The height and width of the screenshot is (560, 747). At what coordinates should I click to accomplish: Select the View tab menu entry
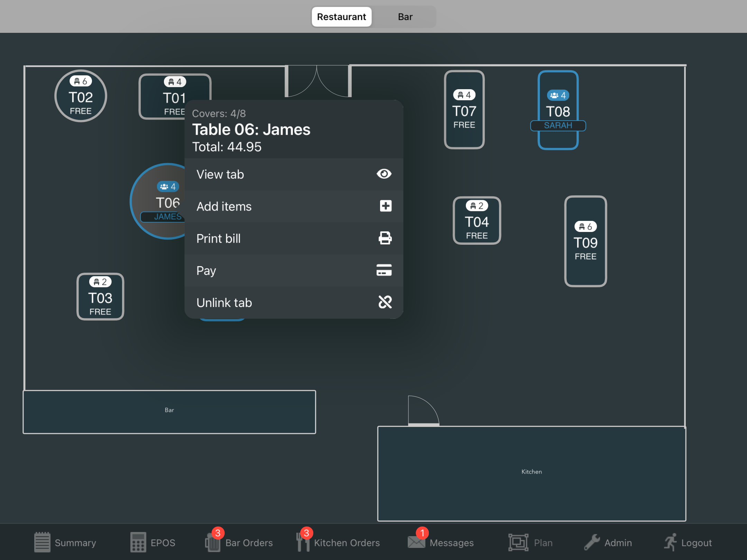coord(293,174)
